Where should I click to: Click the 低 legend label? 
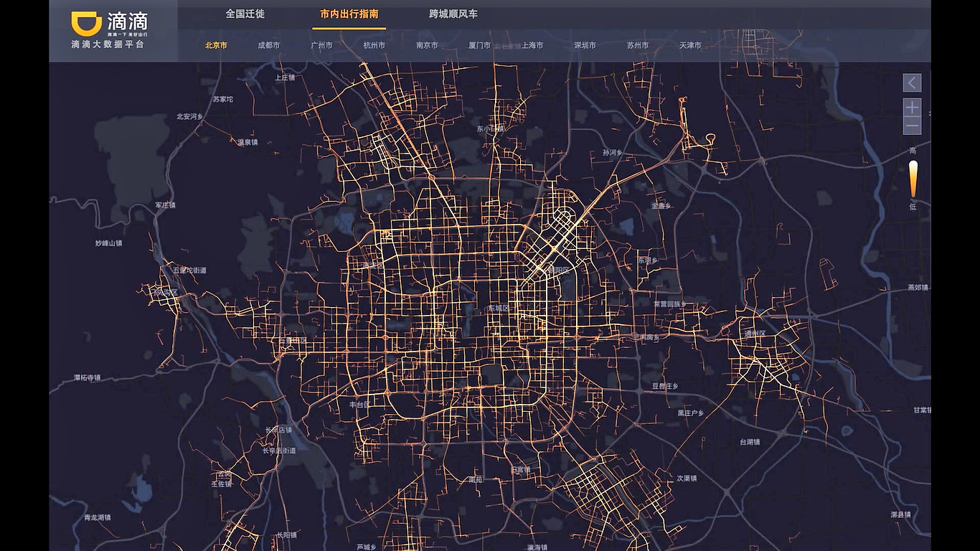(x=913, y=207)
